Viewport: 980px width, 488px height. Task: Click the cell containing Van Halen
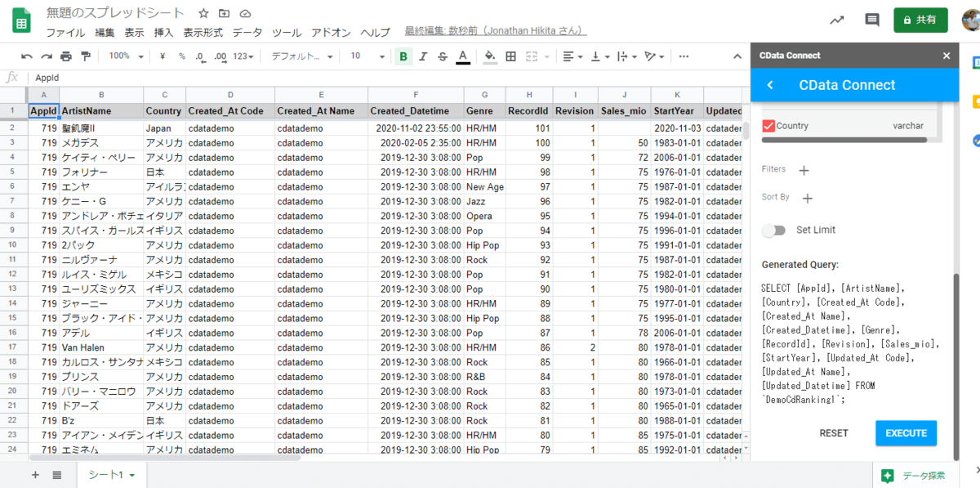pos(101,347)
